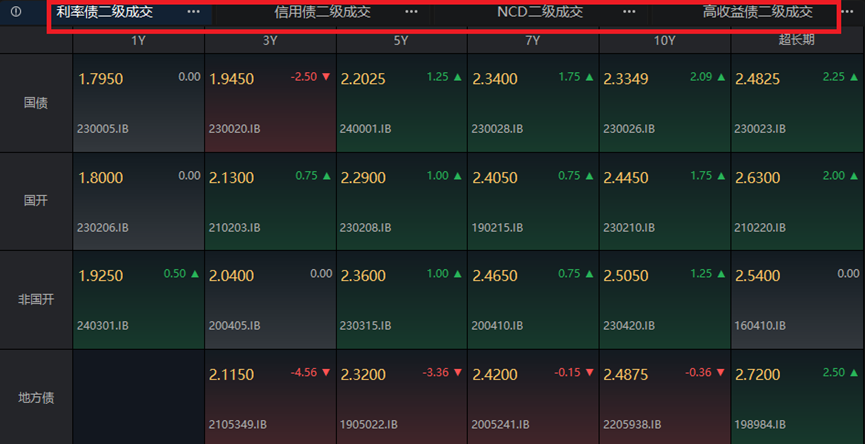
Task: Switch to the 信用债二级成交 tab
Action: coord(322,12)
